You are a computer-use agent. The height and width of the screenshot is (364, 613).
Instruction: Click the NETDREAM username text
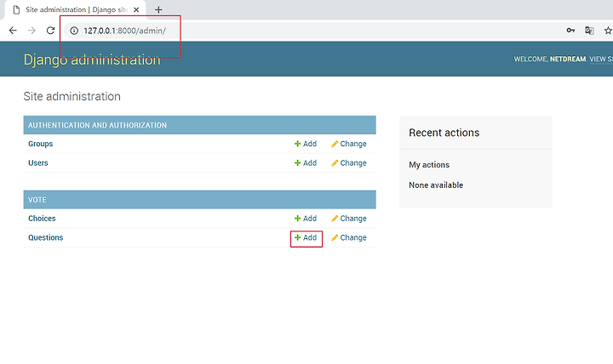tap(568, 59)
